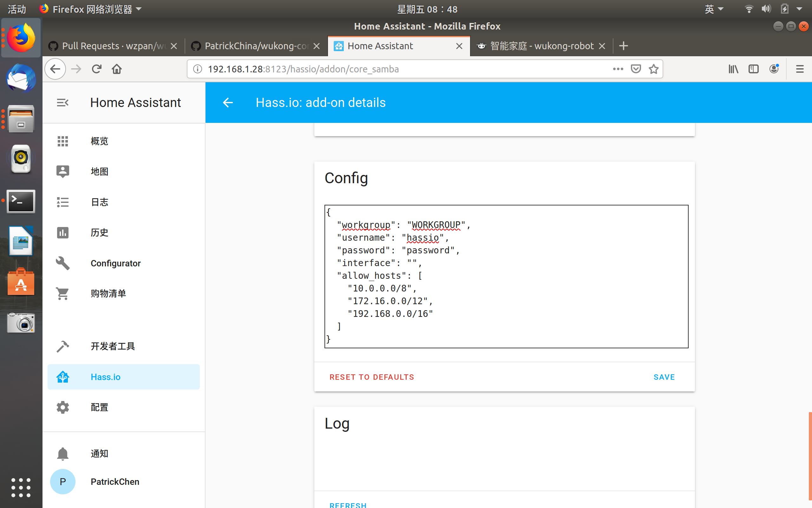Image resolution: width=812 pixels, height=508 pixels.
Task: Open Rhythmbox speaker icon in the dock
Action: pyautogui.click(x=21, y=159)
